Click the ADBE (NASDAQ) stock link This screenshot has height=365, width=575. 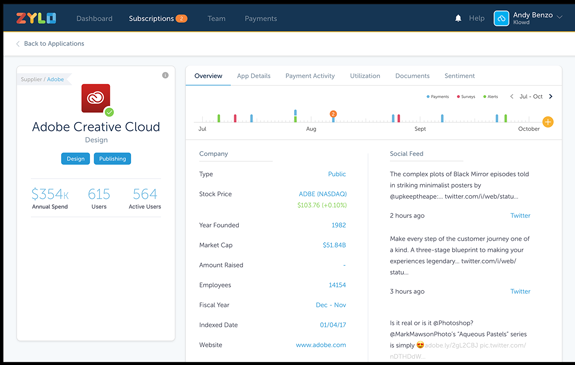pos(323,194)
